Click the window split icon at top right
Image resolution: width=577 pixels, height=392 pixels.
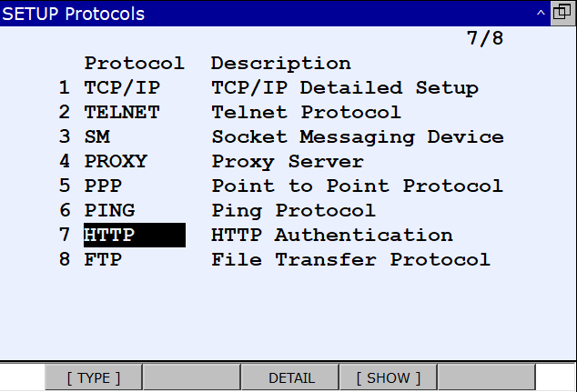562,14
